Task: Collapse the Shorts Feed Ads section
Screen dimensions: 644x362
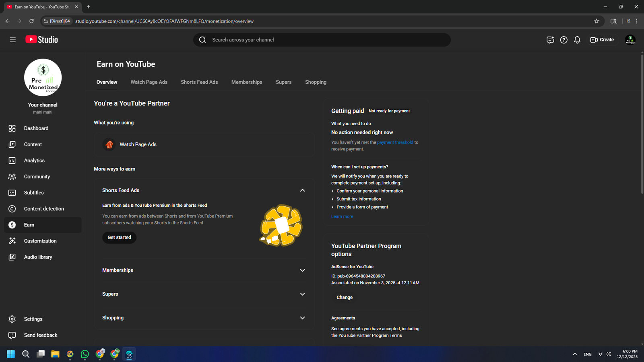Action: (302, 190)
